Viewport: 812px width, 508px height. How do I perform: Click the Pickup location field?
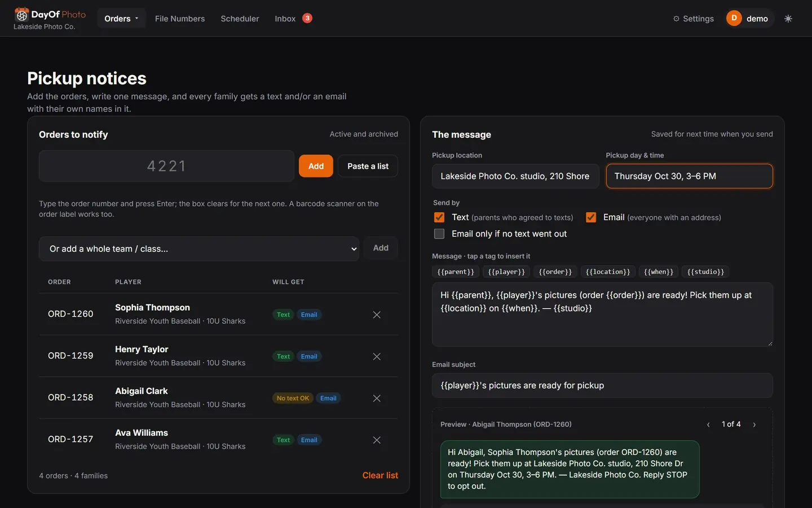click(x=515, y=176)
